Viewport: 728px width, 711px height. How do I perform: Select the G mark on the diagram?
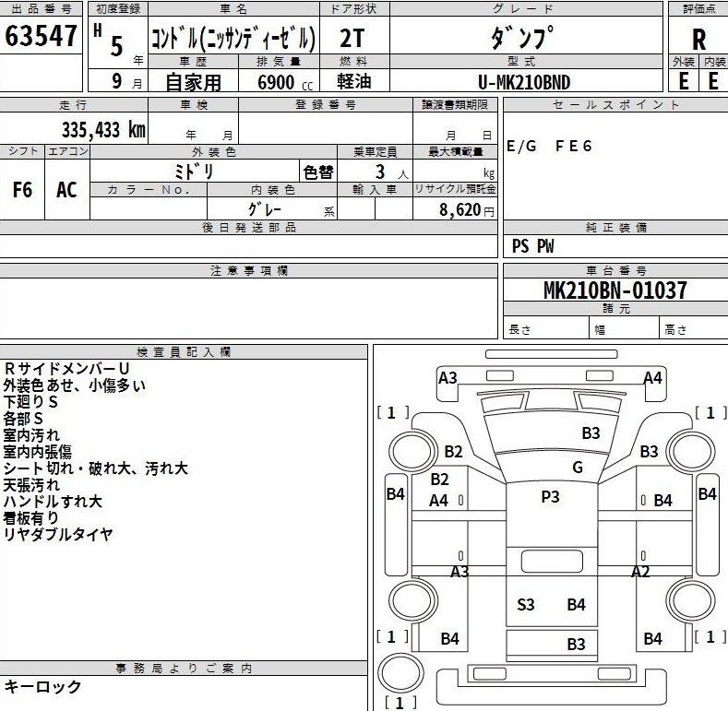coord(578,468)
